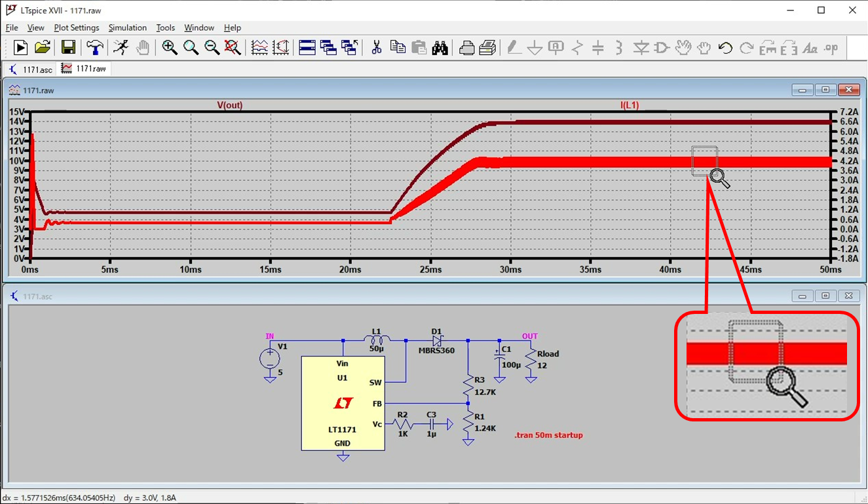The width and height of the screenshot is (868, 504).
Task: Click the V(out) trace label
Action: pyautogui.click(x=230, y=105)
